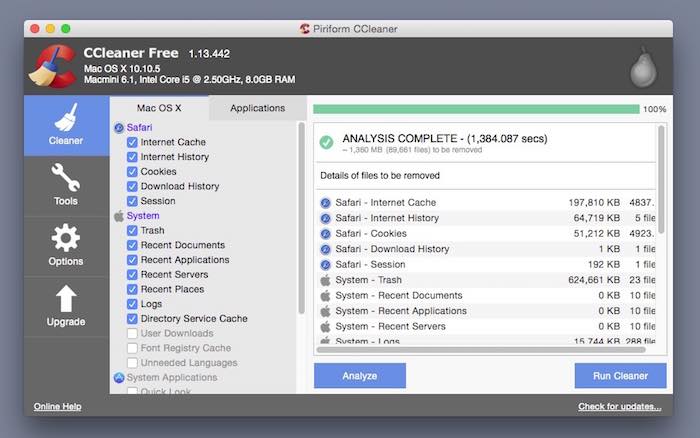Uncheck Safari Internet Cache checkbox
Image resolution: width=700 pixels, height=438 pixels.
(132, 142)
